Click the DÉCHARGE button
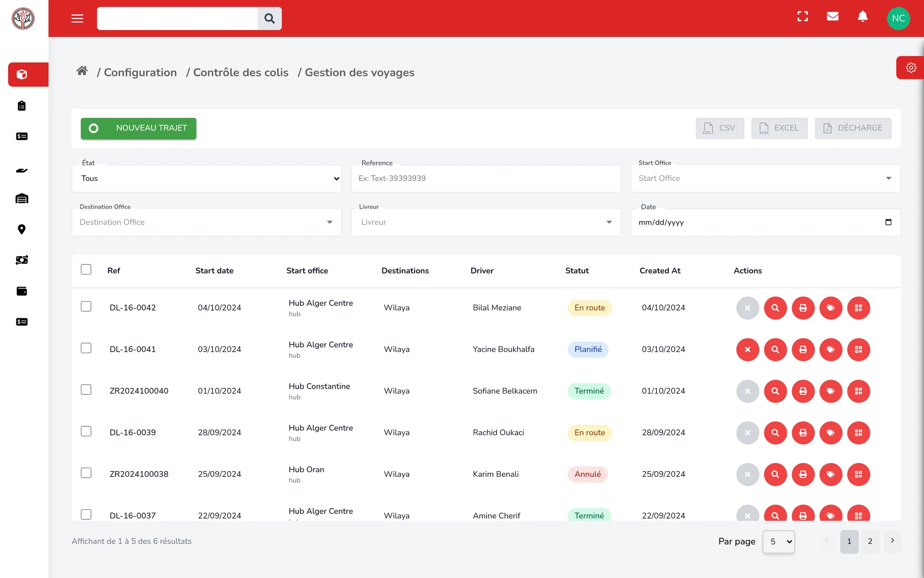This screenshot has width=924, height=578. (x=853, y=129)
